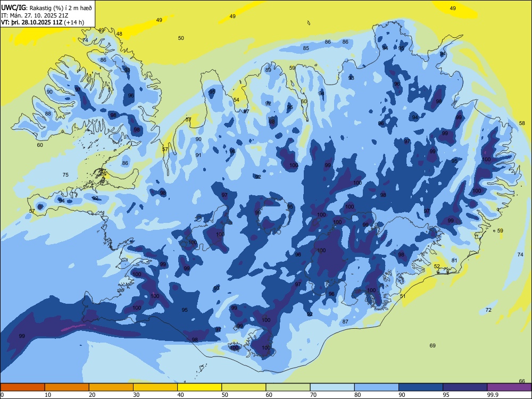Click the dark blue 90–95 legend swatch

coord(421,387)
